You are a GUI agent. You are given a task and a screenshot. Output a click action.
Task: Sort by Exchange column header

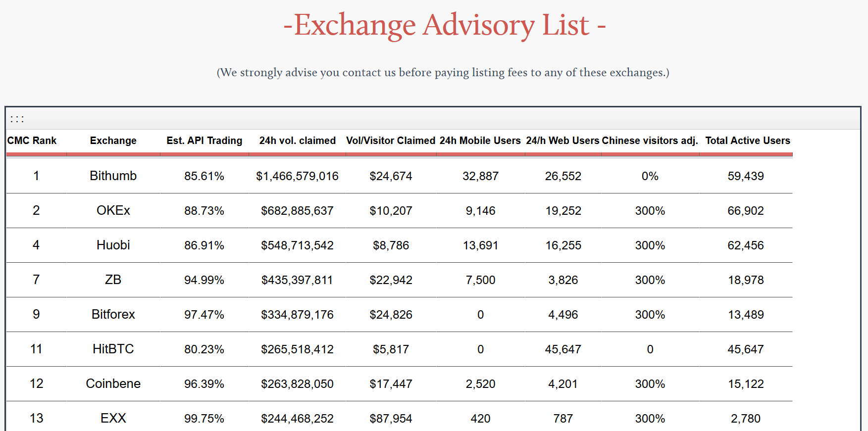point(113,141)
